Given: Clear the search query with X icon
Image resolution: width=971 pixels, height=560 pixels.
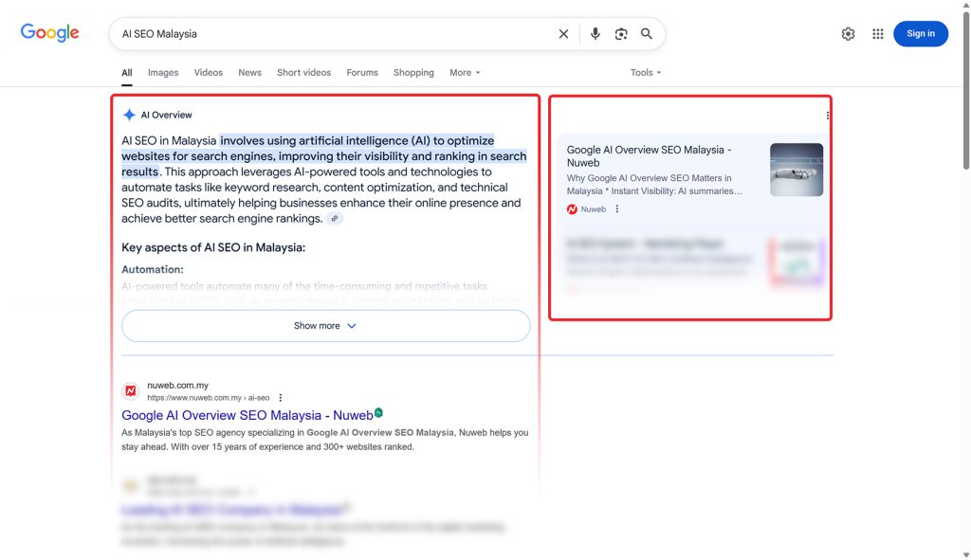Looking at the screenshot, I should (x=563, y=34).
